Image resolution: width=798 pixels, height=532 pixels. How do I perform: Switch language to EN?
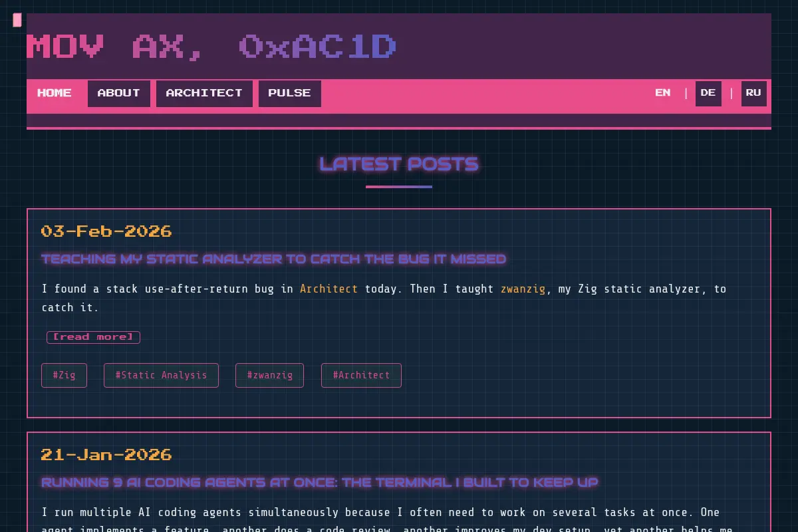(x=663, y=93)
